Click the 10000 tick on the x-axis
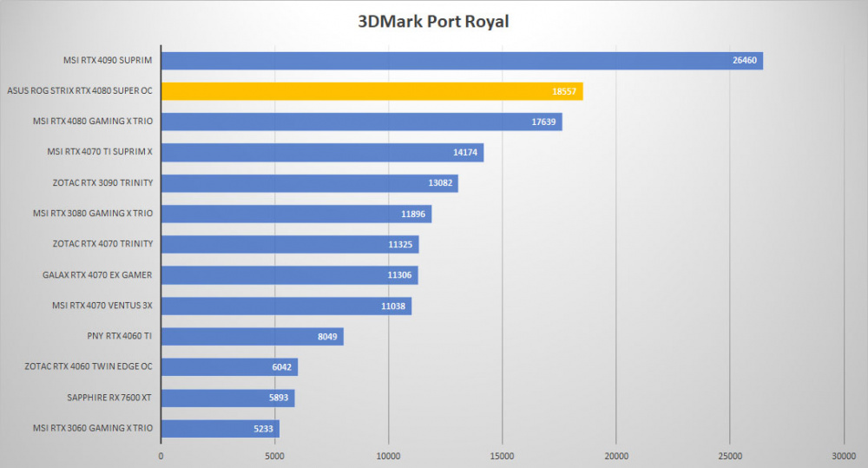This screenshot has height=468, width=868. coord(388,456)
